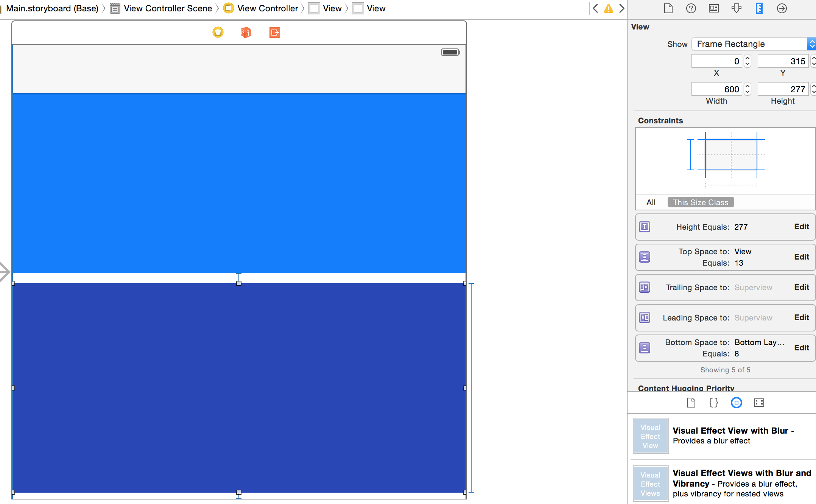The width and height of the screenshot is (816, 504).
Task: Show the Object library tab
Action: (736, 403)
